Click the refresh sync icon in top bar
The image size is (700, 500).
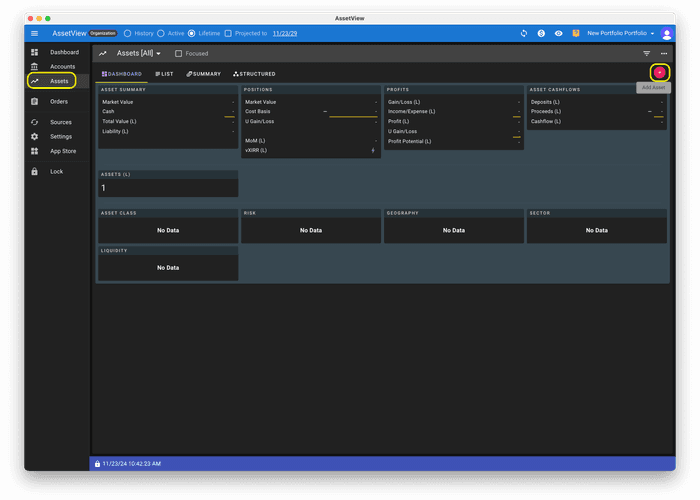click(x=524, y=33)
